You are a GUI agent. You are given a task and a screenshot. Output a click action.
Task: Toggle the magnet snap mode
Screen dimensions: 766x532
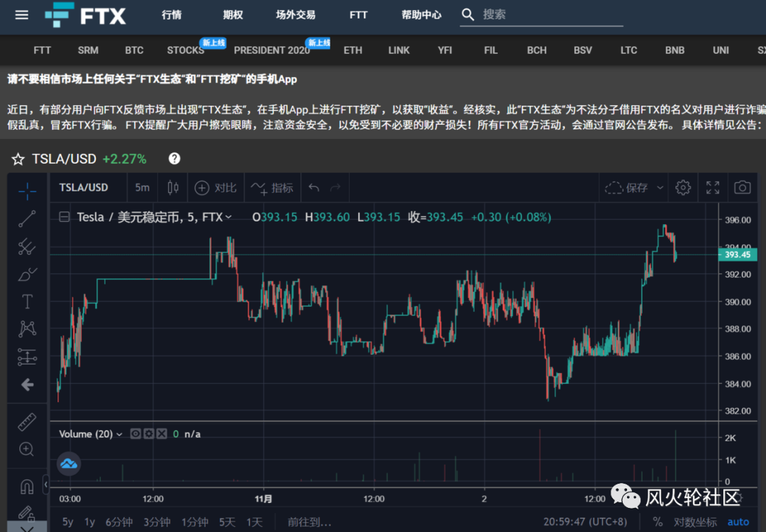(x=27, y=487)
